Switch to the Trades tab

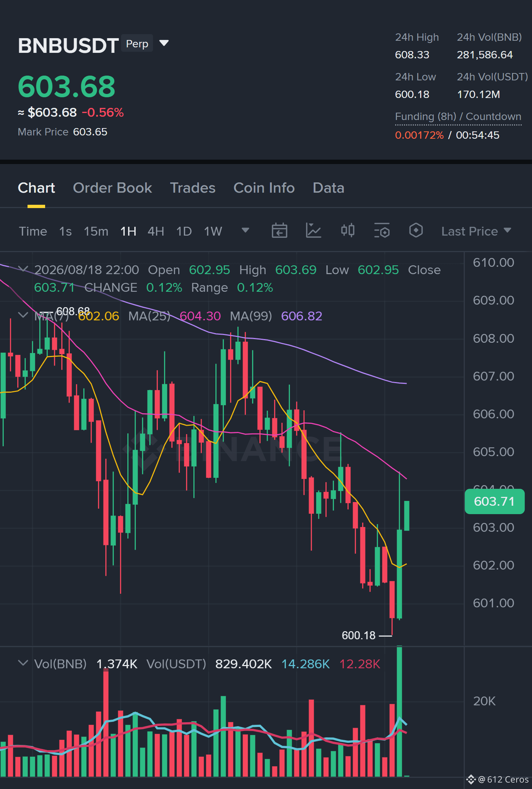click(x=193, y=188)
